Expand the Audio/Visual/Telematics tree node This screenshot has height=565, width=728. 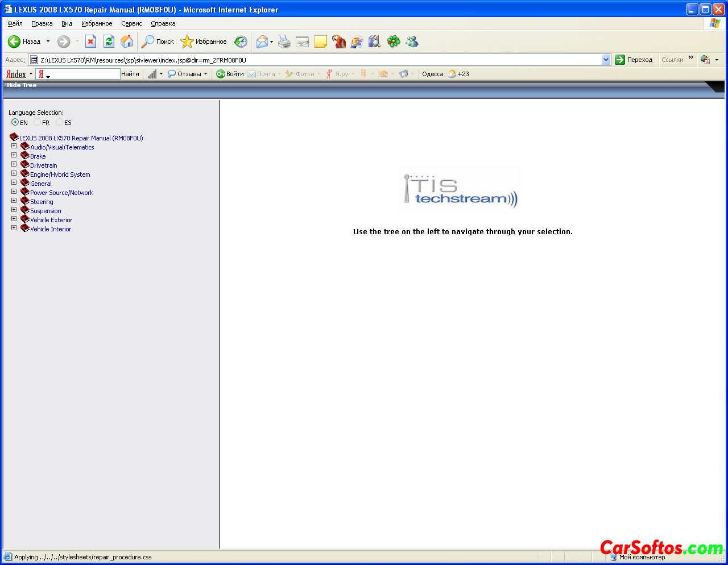click(x=14, y=146)
